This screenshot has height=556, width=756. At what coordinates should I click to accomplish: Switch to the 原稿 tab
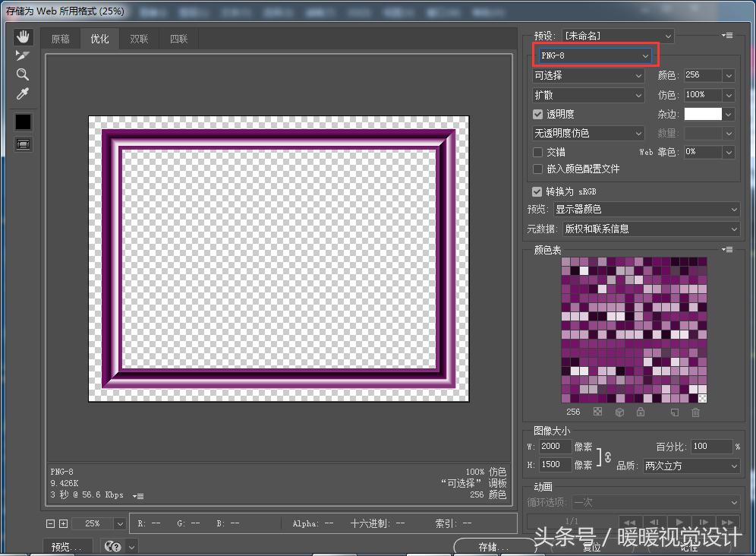coord(61,39)
